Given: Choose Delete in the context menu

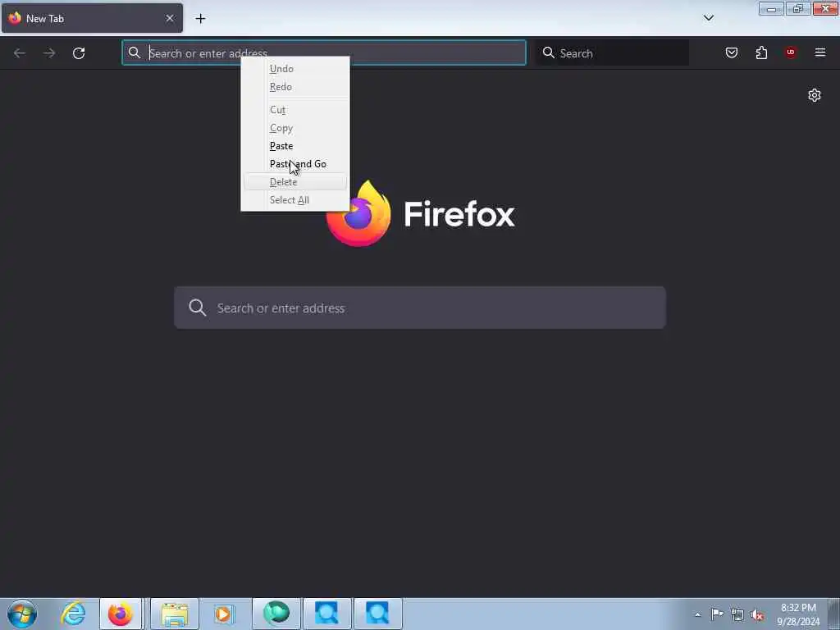Looking at the screenshot, I should [295, 182].
